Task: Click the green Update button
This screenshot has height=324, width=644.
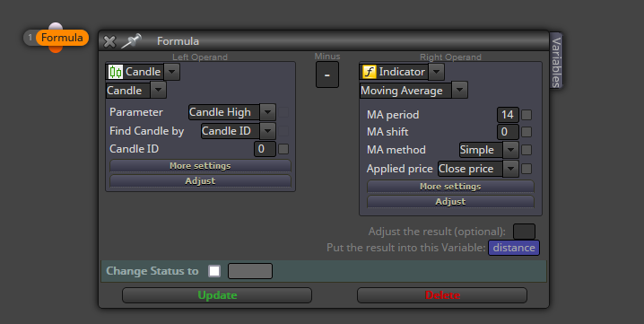Action: (x=217, y=295)
